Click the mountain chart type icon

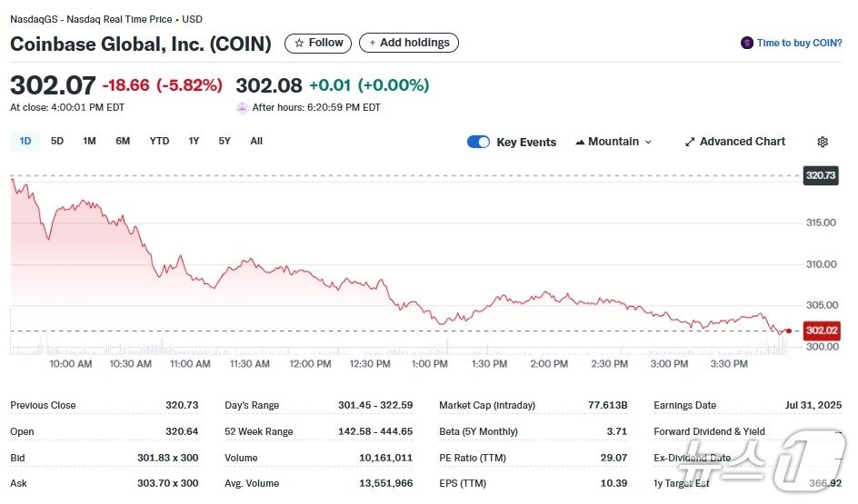point(579,142)
